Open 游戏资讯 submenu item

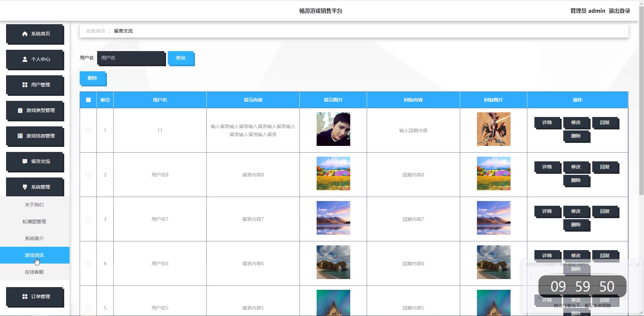point(34,255)
